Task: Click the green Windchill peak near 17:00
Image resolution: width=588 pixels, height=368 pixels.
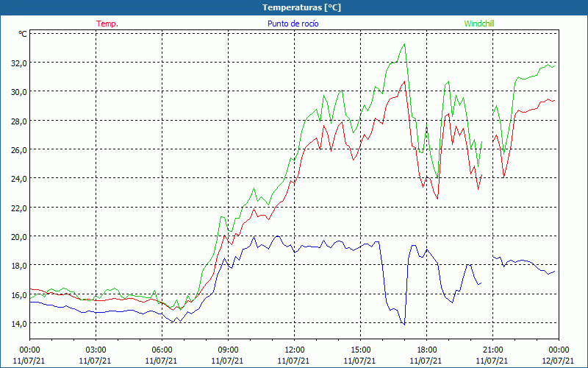Action: [x=404, y=44]
